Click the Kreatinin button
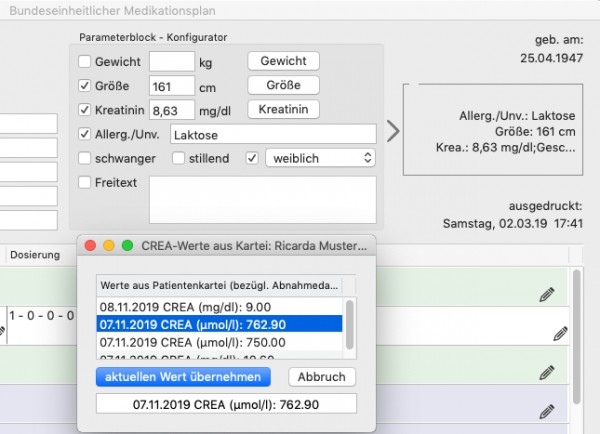The image size is (600, 434). coord(284,109)
